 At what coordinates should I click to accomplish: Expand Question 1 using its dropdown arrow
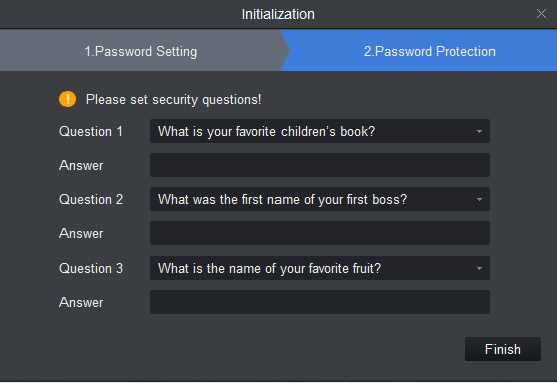pyautogui.click(x=479, y=131)
